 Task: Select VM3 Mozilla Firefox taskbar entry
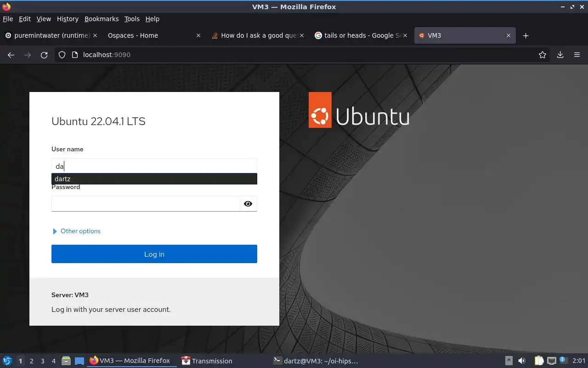pos(132,361)
